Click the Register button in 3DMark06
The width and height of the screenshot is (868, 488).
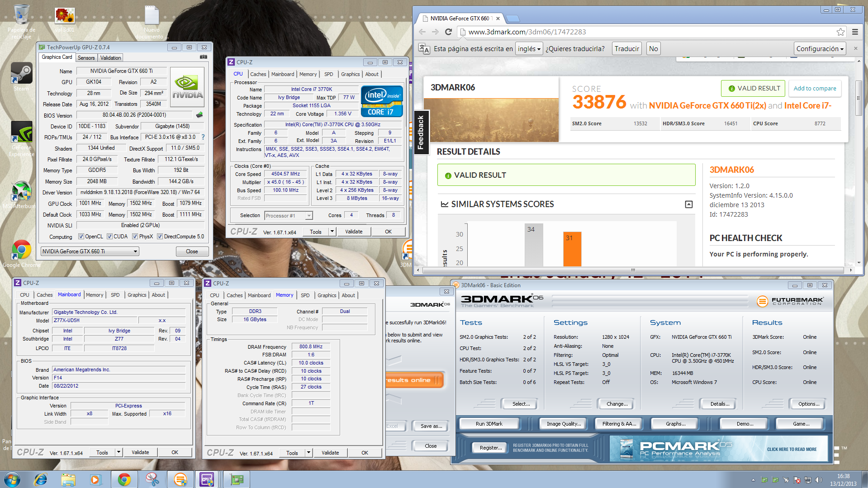491,448
